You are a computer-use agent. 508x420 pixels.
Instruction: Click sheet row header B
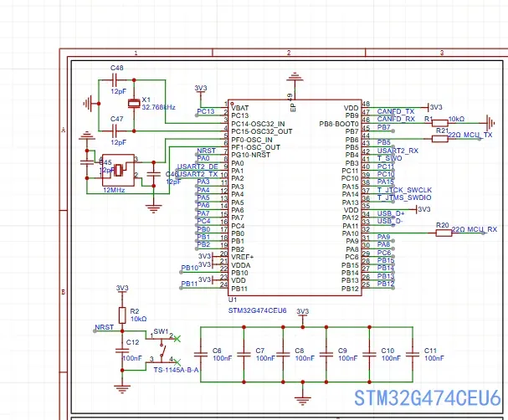(x=63, y=292)
